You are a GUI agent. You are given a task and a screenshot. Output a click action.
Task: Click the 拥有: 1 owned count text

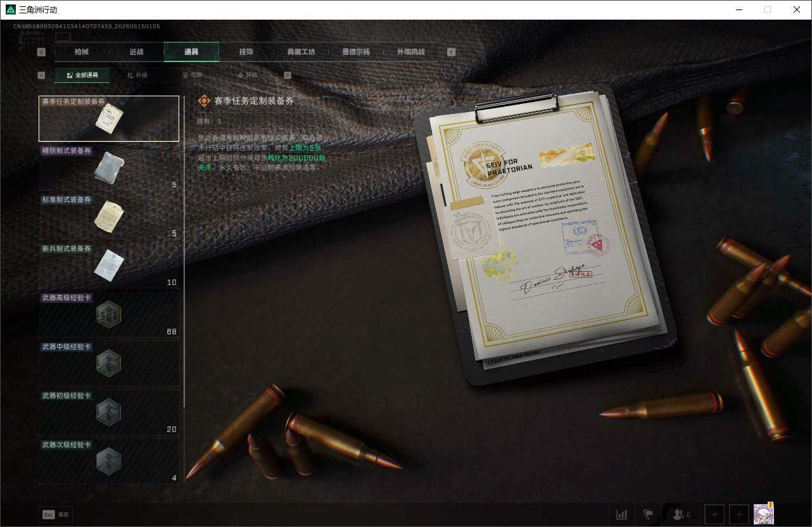point(210,121)
